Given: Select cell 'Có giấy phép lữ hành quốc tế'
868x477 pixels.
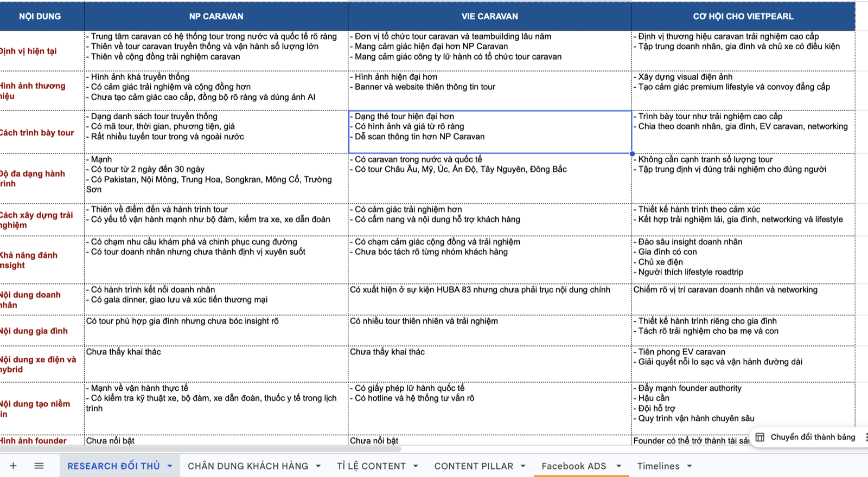Looking at the screenshot, I should pos(490,409).
